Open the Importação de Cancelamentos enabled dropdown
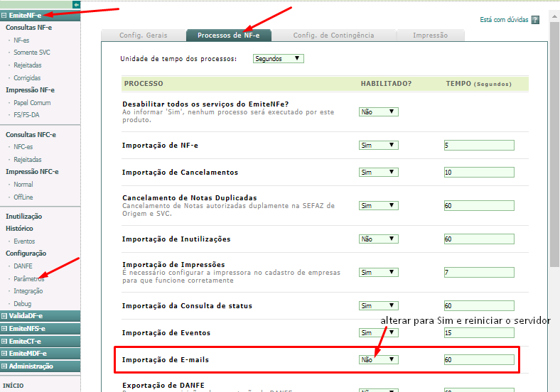Screen dimensions: 560x392 [379, 173]
